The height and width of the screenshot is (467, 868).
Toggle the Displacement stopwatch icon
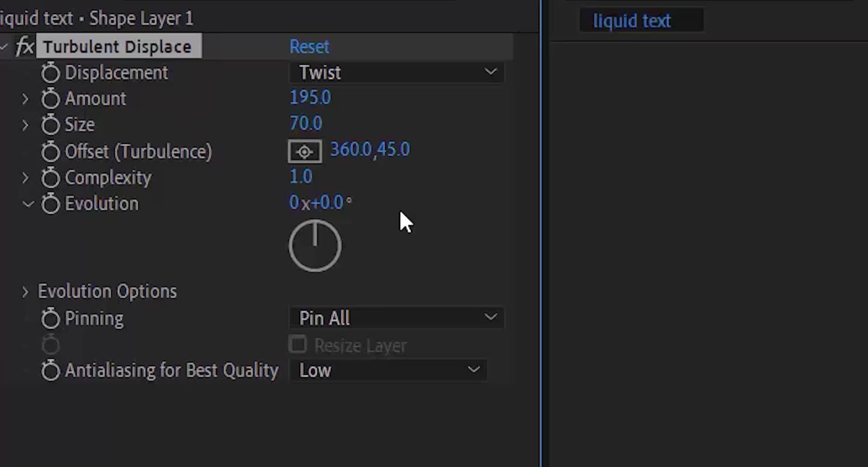[50, 73]
